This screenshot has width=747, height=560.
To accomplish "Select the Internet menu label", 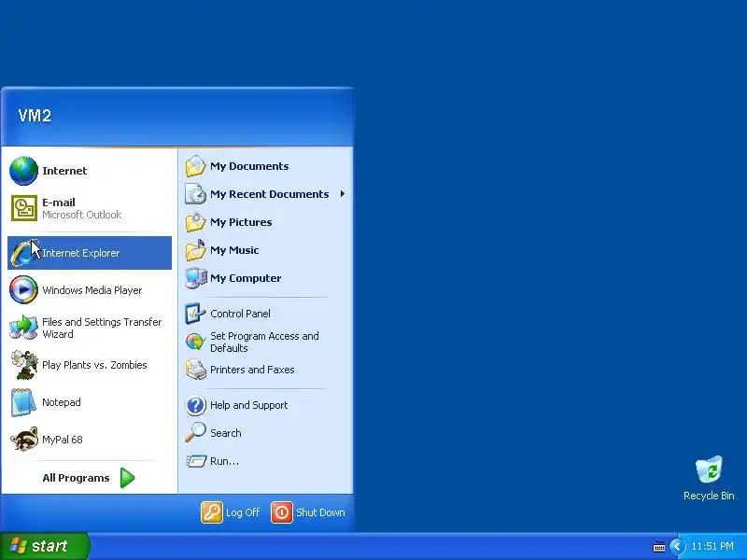I will pos(64,171).
